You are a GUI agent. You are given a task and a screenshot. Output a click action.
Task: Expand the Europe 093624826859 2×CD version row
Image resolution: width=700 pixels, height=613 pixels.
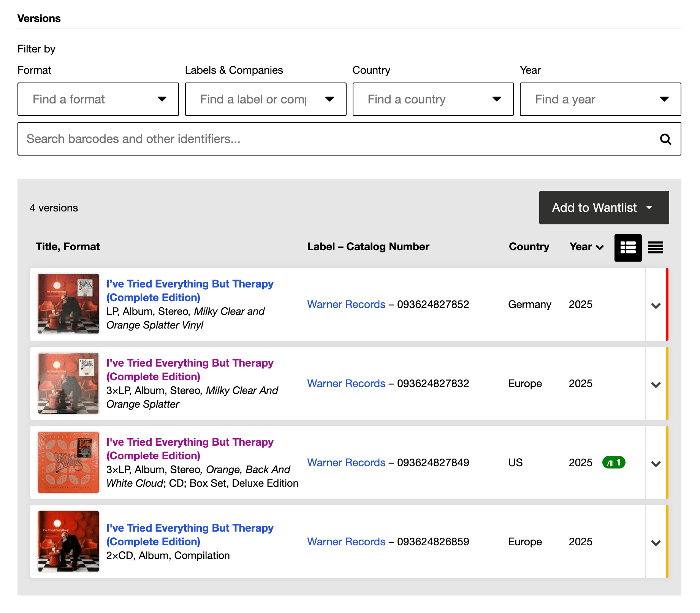pyautogui.click(x=656, y=543)
